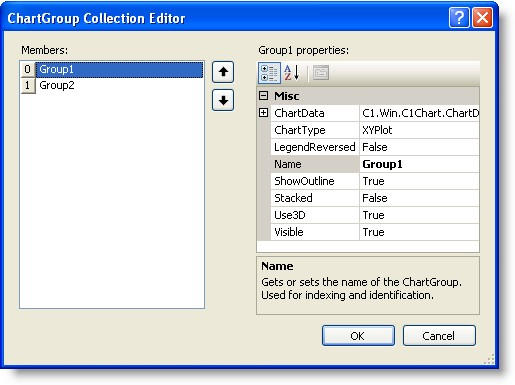
Task: Close the ChartGroup Collection Editor window
Action: [x=482, y=17]
